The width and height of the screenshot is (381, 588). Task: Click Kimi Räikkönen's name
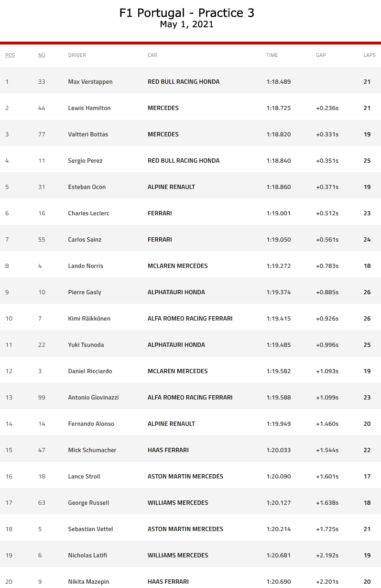89,319
